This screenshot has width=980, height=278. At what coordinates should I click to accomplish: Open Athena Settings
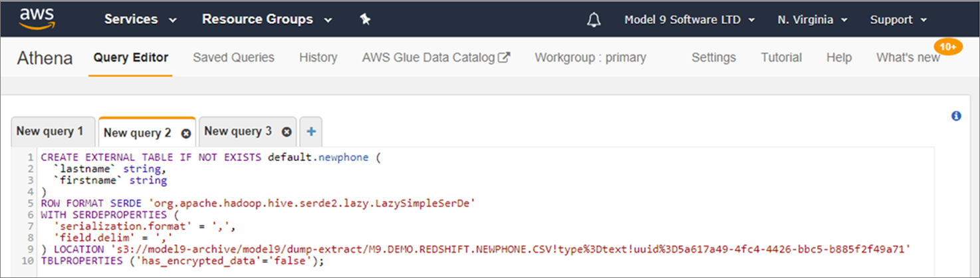pyautogui.click(x=713, y=57)
